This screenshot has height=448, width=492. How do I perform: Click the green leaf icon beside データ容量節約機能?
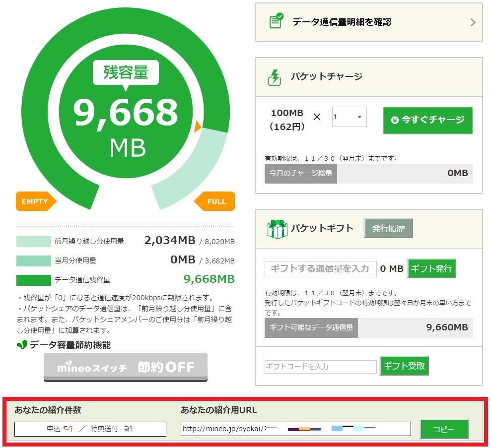[x=22, y=345]
